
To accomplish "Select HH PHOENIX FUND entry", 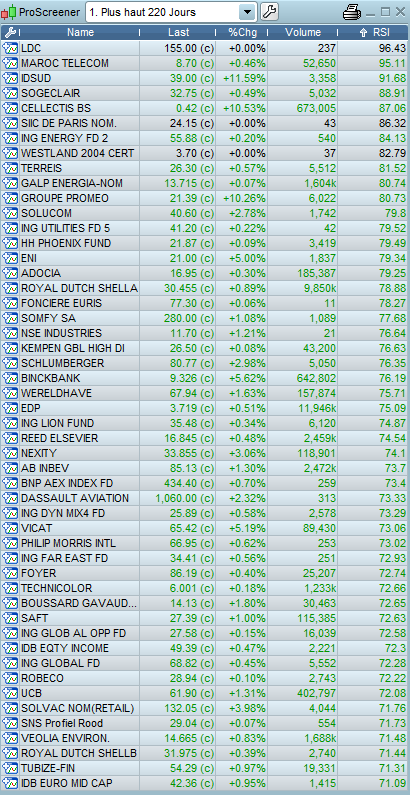I will click(66, 243).
